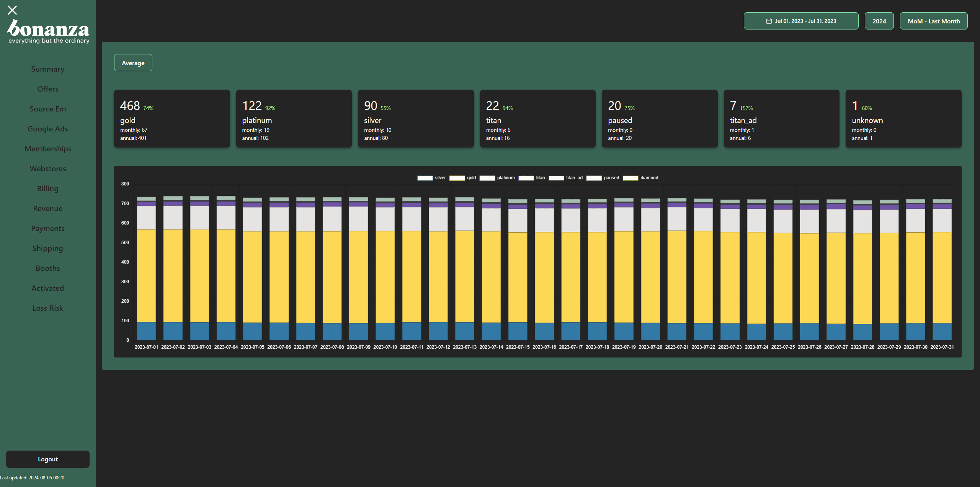Navigate to Google Ads
The height and width of the screenshot is (487, 980).
pos(48,129)
